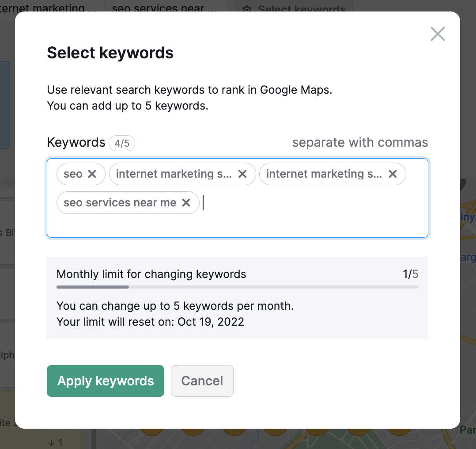The height and width of the screenshot is (449, 476).
Task: Cancel keyword selection
Action: [x=202, y=381]
